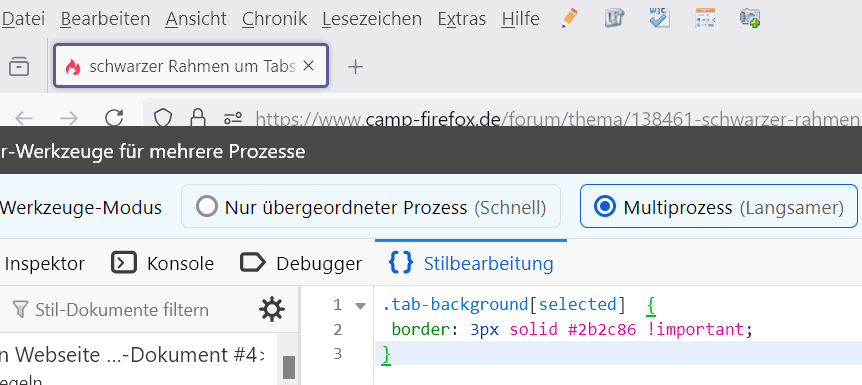Collapse the CSS rule via the line 1 fold arrow

pos(361,306)
